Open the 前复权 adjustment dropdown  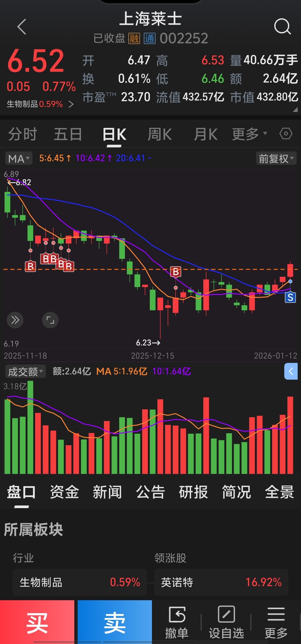tap(276, 158)
